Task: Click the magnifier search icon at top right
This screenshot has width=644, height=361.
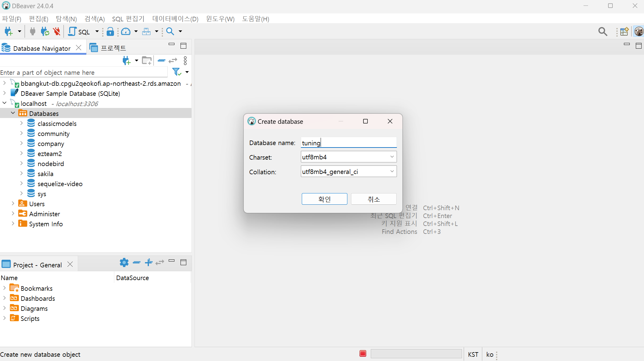Action: tap(603, 32)
